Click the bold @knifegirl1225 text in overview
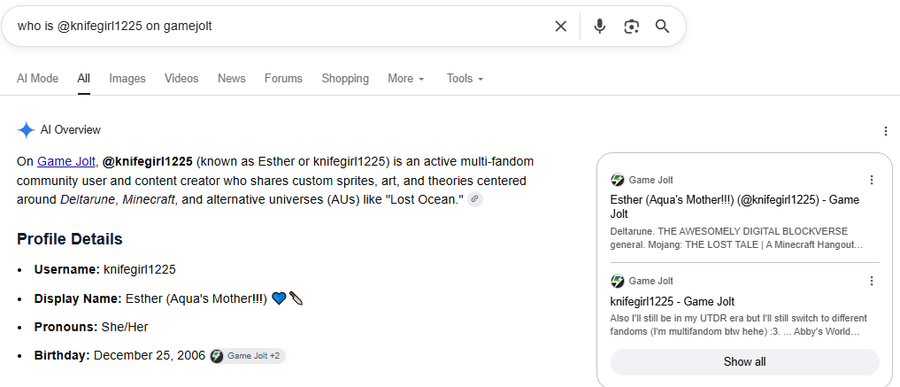Screen dimensions: 900x387 pyautogui.click(x=148, y=161)
